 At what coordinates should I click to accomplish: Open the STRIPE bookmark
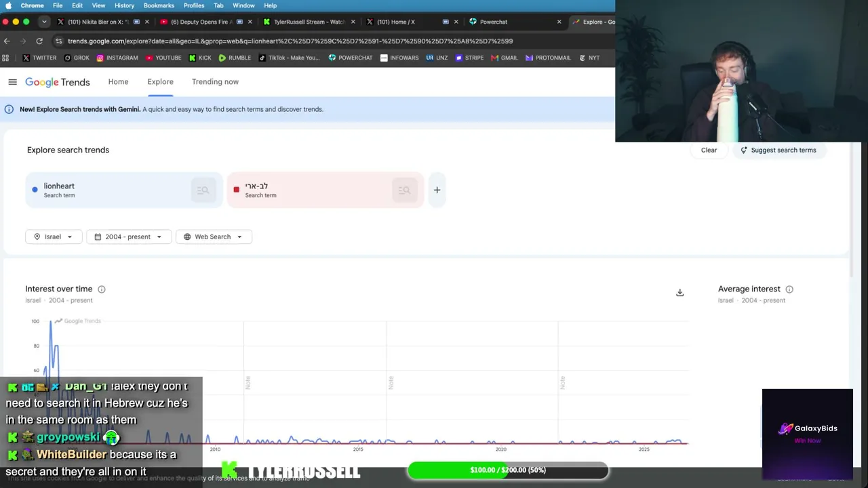[x=469, y=58]
